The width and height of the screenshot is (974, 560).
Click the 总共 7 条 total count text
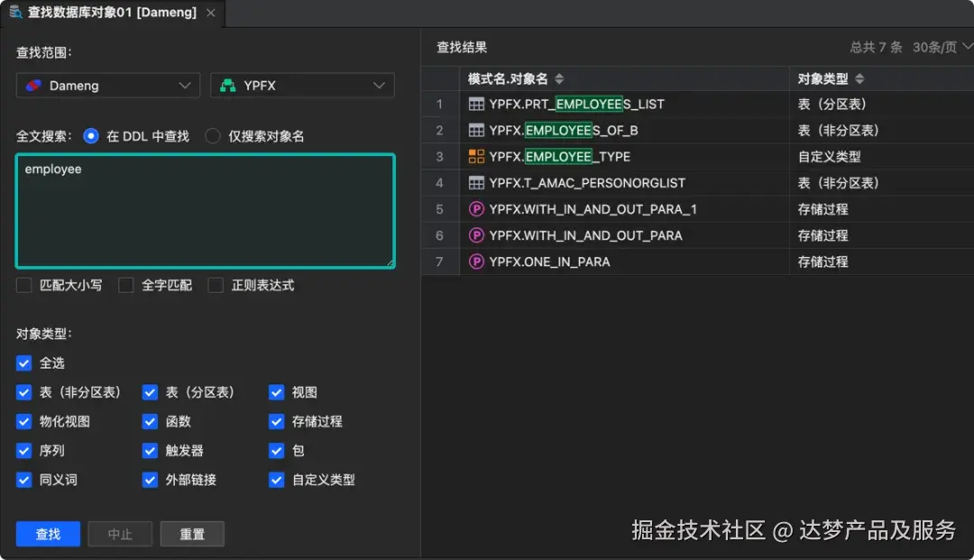click(x=876, y=47)
